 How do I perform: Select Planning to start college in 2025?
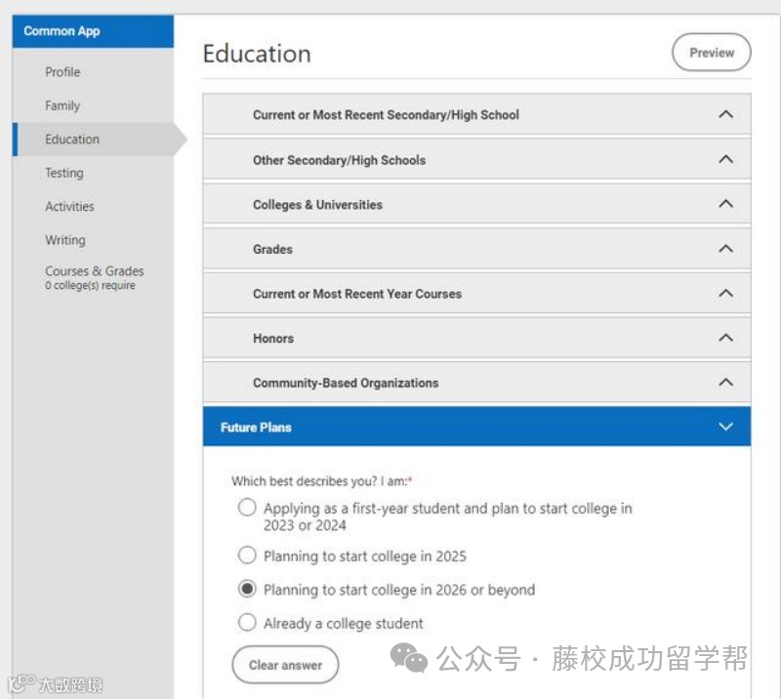point(247,555)
